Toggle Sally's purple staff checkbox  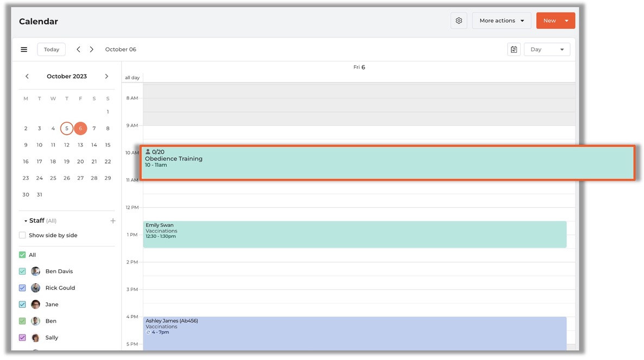[22, 337]
